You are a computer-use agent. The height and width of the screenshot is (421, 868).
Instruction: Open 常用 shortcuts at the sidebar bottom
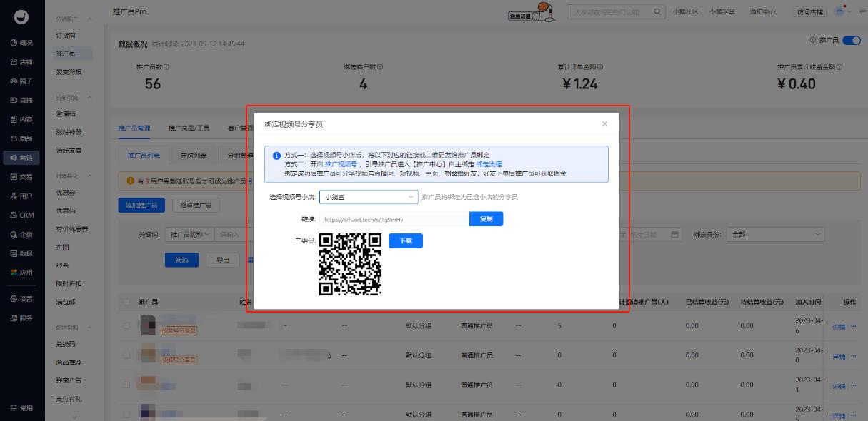21,407
